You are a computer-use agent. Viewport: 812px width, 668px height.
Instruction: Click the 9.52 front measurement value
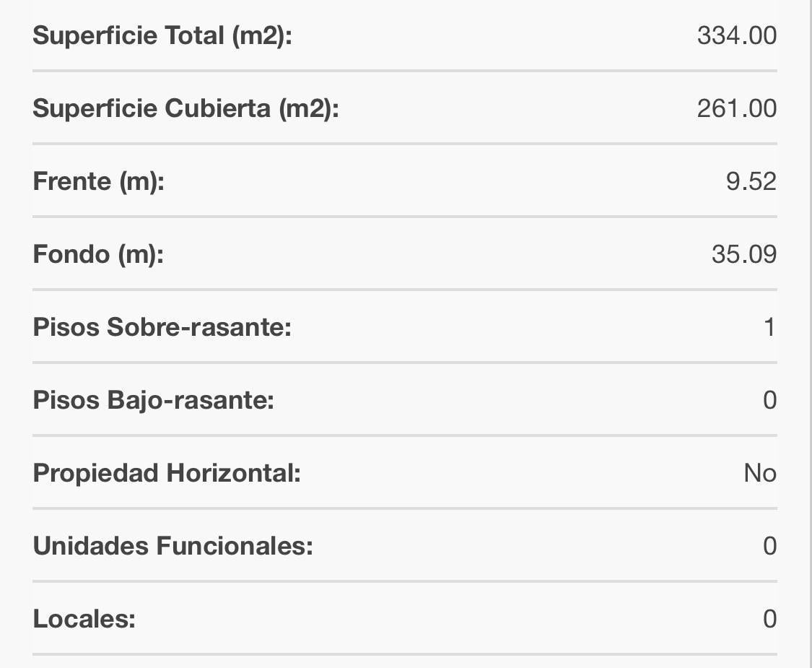[x=751, y=181]
